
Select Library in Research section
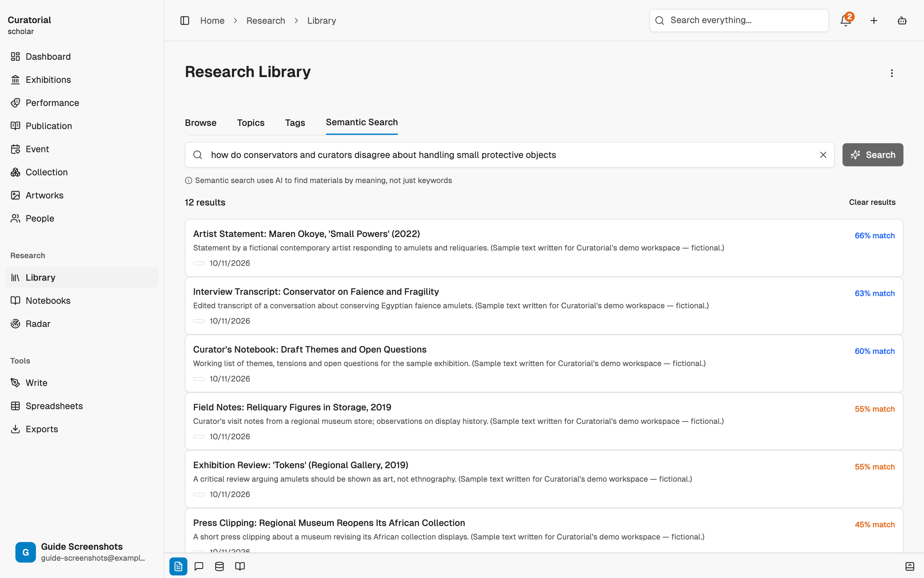pyautogui.click(x=82, y=277)
